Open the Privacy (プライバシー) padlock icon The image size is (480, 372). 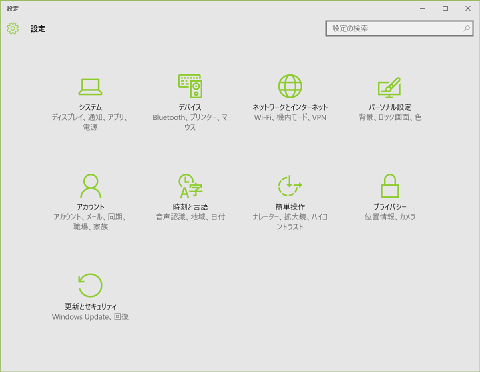click(x=390, y=186)
